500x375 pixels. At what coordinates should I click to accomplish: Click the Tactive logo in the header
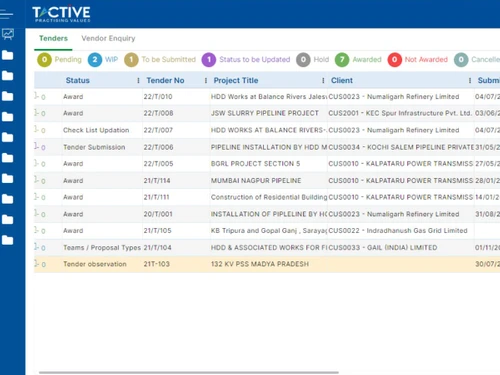[61, 14]
